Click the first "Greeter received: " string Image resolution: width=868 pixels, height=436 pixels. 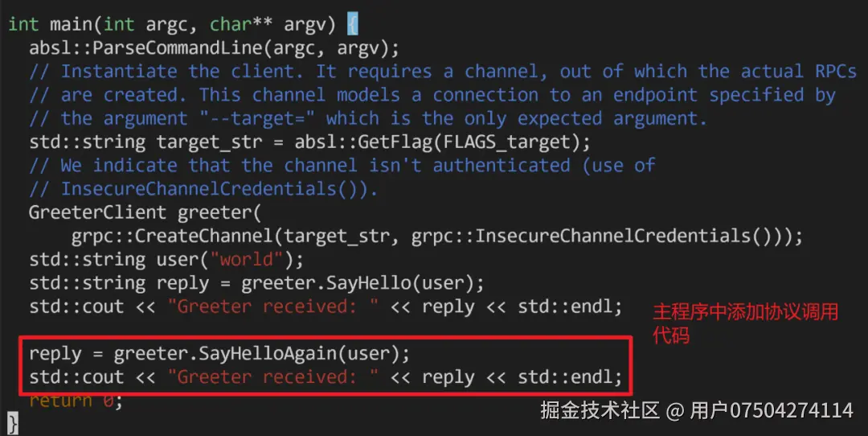pos(273,306)
